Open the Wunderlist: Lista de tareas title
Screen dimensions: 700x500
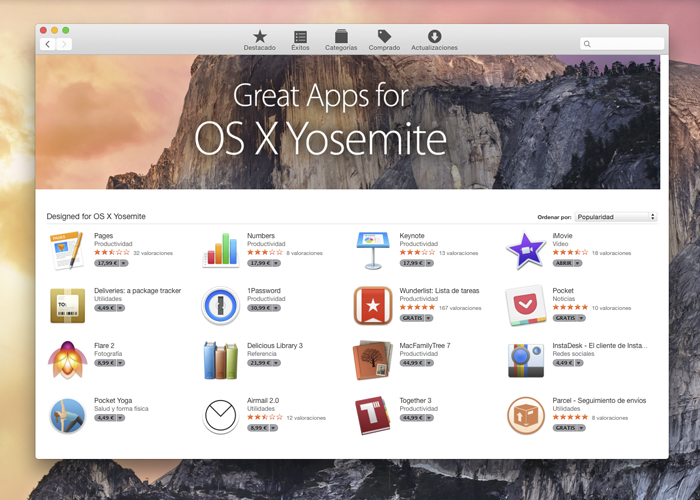coord(439,291)
